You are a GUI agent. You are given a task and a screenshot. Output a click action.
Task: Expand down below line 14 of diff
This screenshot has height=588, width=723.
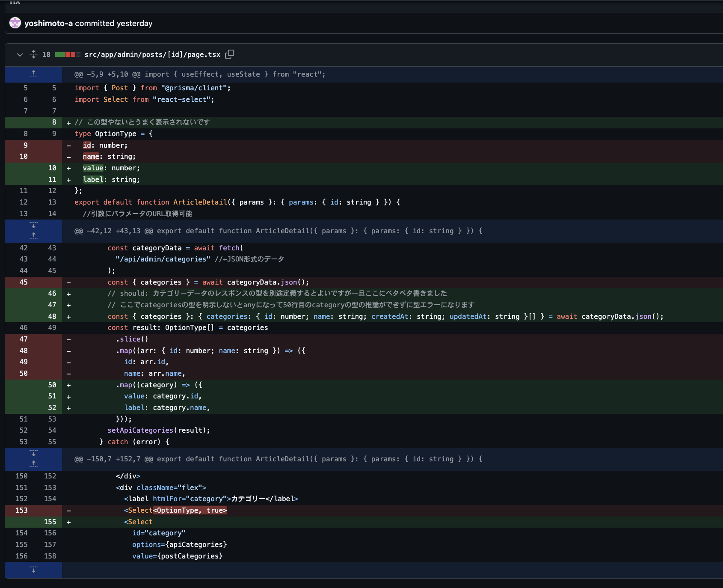click(33, 225)
